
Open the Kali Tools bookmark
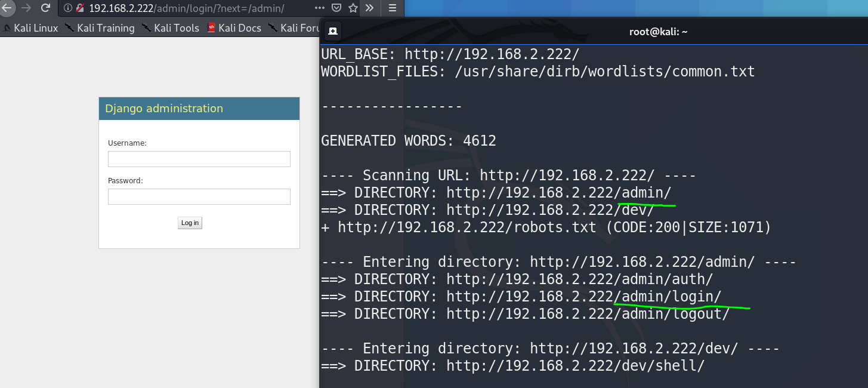171,28
